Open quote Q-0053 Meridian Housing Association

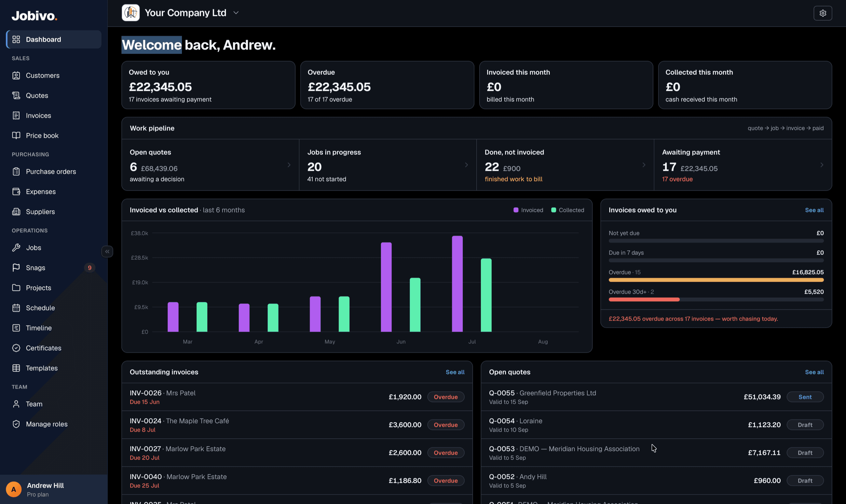tap(657, 453)
